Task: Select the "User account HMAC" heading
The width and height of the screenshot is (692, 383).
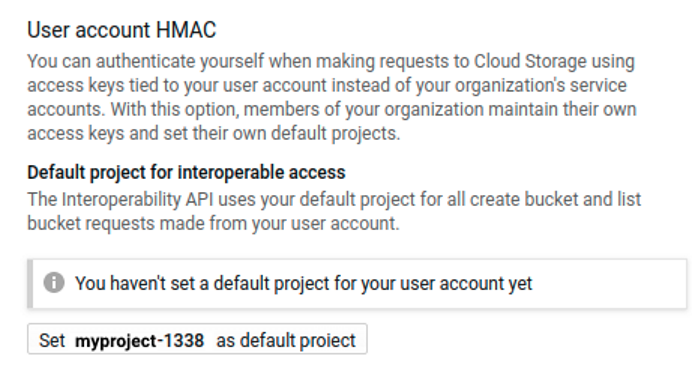Action: [122, 30]
